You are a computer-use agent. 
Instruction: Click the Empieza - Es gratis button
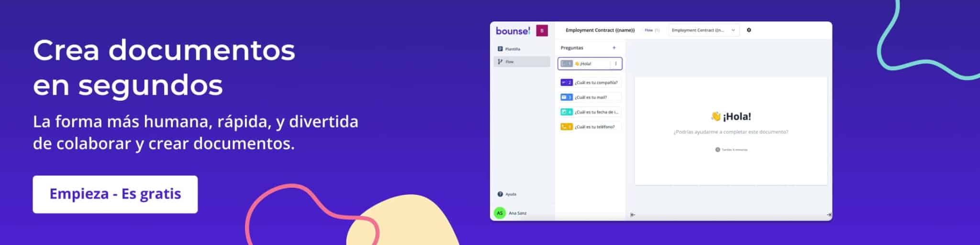[115, 194]
